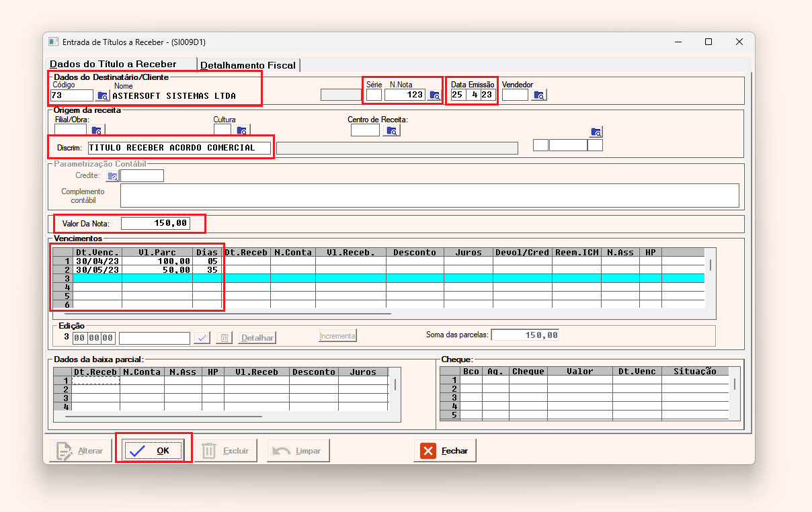Click the Soma das parcelas field

(525, 335)
